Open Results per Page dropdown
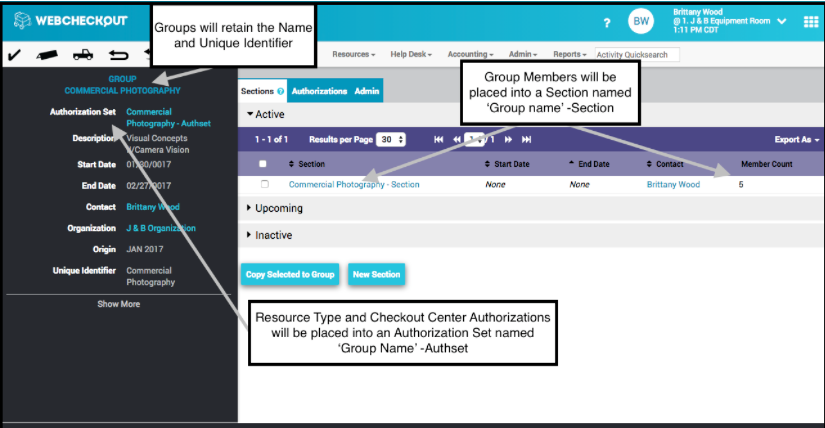Screen dimensions: 825x428 click(391, 140)
